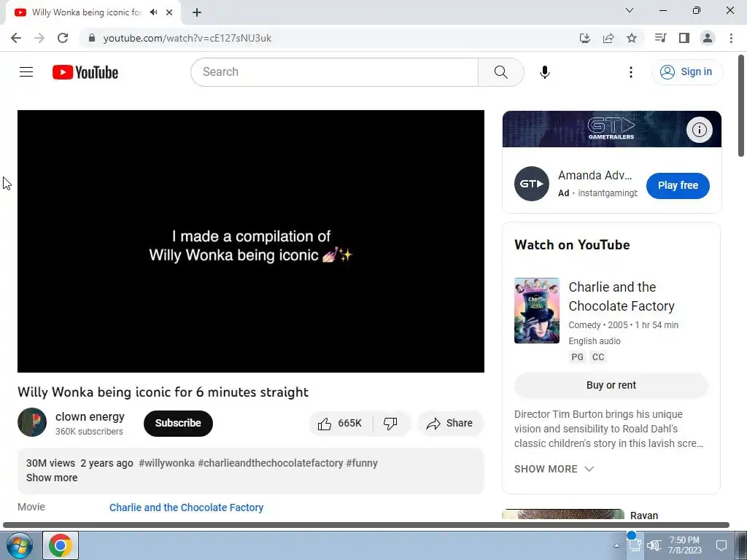Click the vertical page scrollbar
747x560 pixels.
[741, 106]
